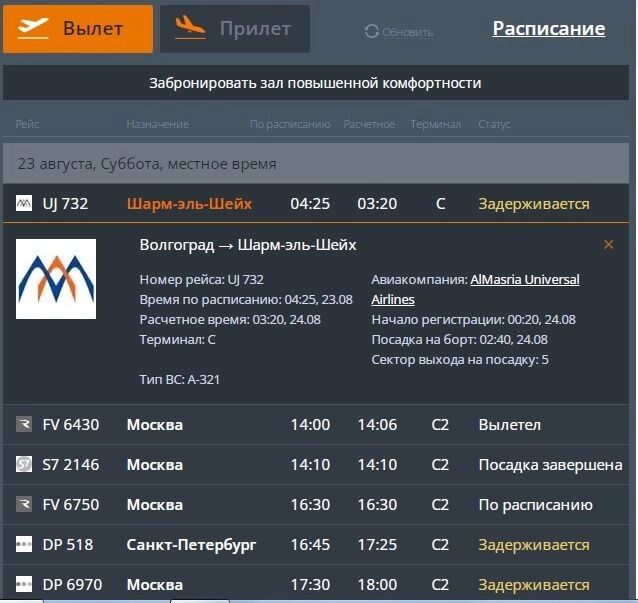Screen dimensions: 638x603
Task: Click Задерживается status for DP 6970
Action: click(533, 585)
